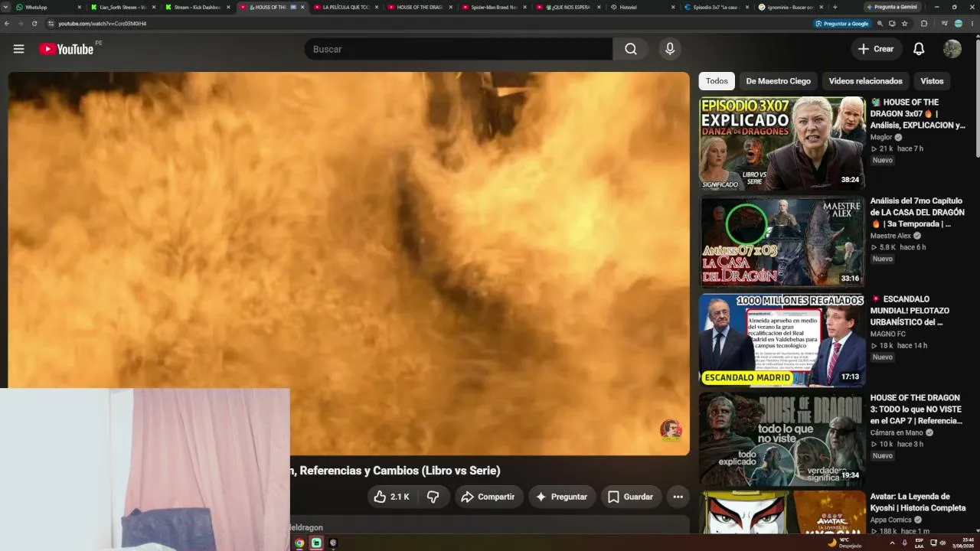Open more actions ellipsis under the video
980x551 pixels.
click(x=678, y=497)
